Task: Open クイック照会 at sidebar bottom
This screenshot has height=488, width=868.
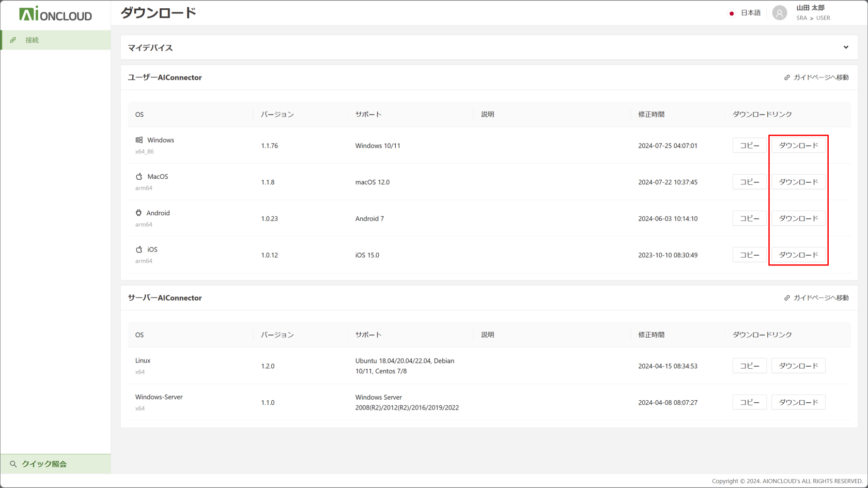Action: point(44,464)
